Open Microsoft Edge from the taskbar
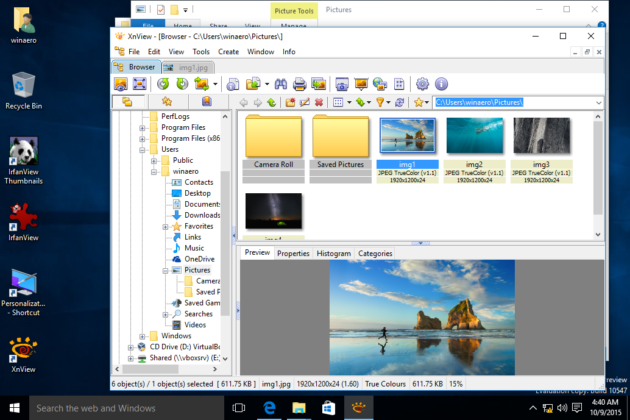 269,408
